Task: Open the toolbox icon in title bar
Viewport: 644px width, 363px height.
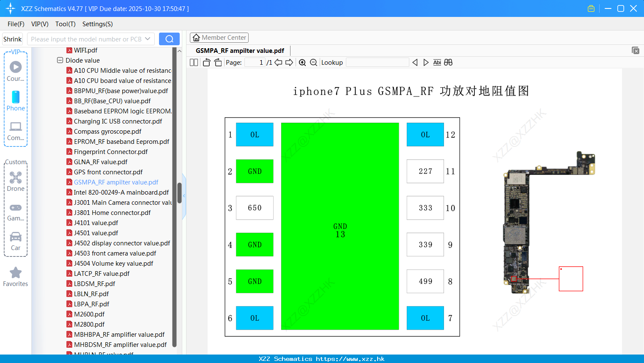Action: (x=591, y=8)
